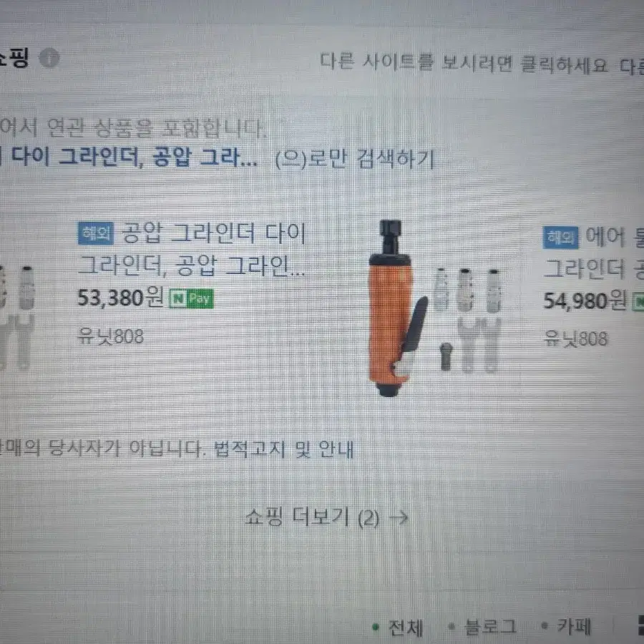Select the 블로그 filter option
This screenshot has height=644, width=644.
tap(483, 627)
